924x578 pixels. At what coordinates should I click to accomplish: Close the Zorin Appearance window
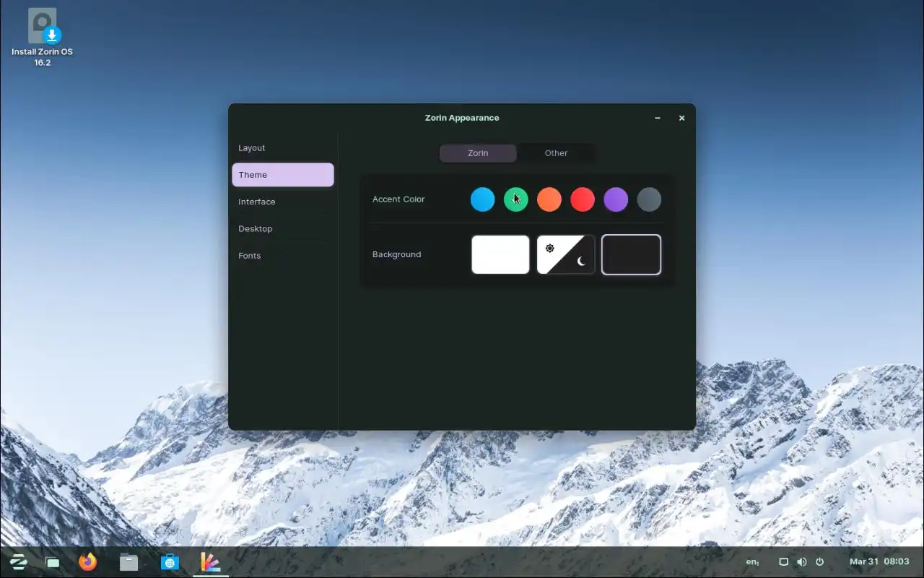(681, 118)
